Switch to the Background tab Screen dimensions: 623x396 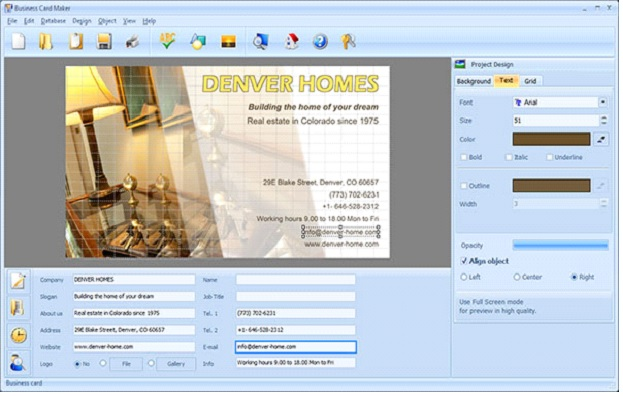[474, 81]
